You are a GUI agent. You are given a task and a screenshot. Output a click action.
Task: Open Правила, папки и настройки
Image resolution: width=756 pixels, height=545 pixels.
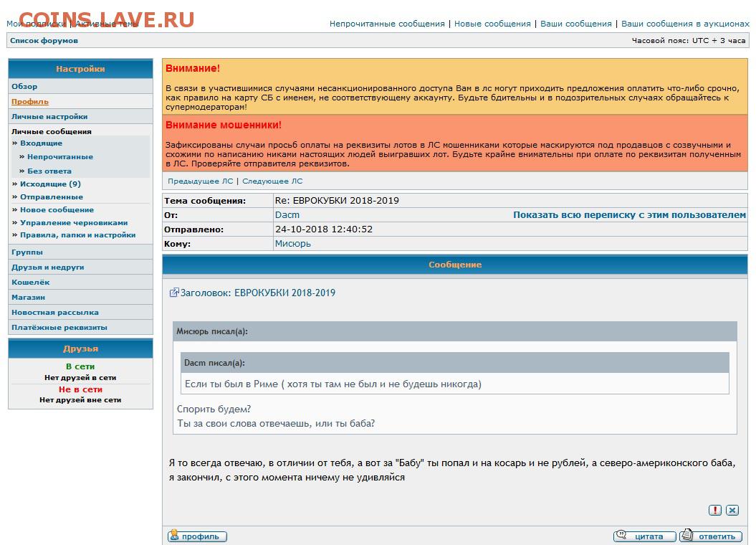point(77,235)
